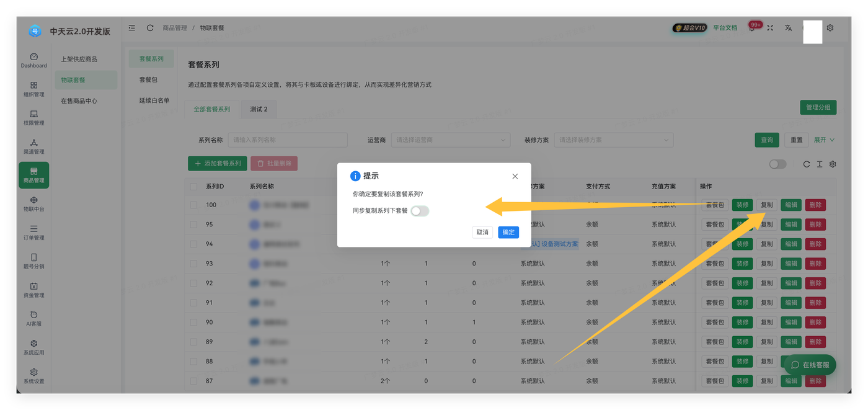Select 套餐包 in the submenu

click(148, 80)
